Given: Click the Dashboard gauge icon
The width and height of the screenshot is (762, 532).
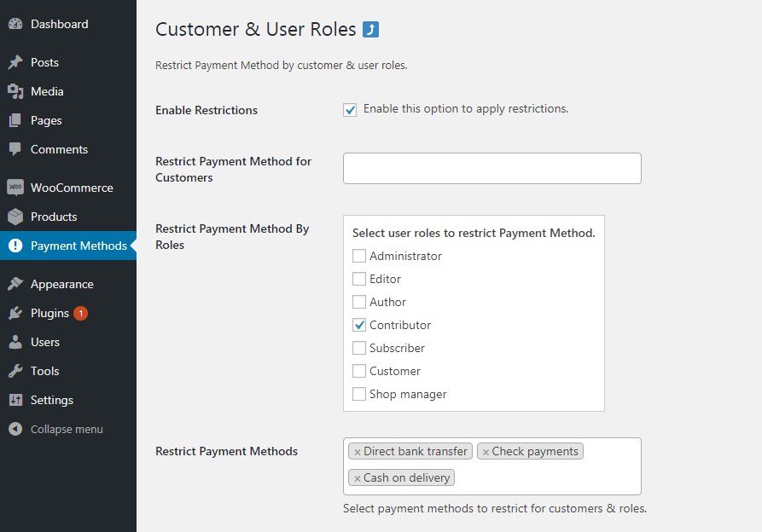Looking at the screenshot, I should point(15,25).
